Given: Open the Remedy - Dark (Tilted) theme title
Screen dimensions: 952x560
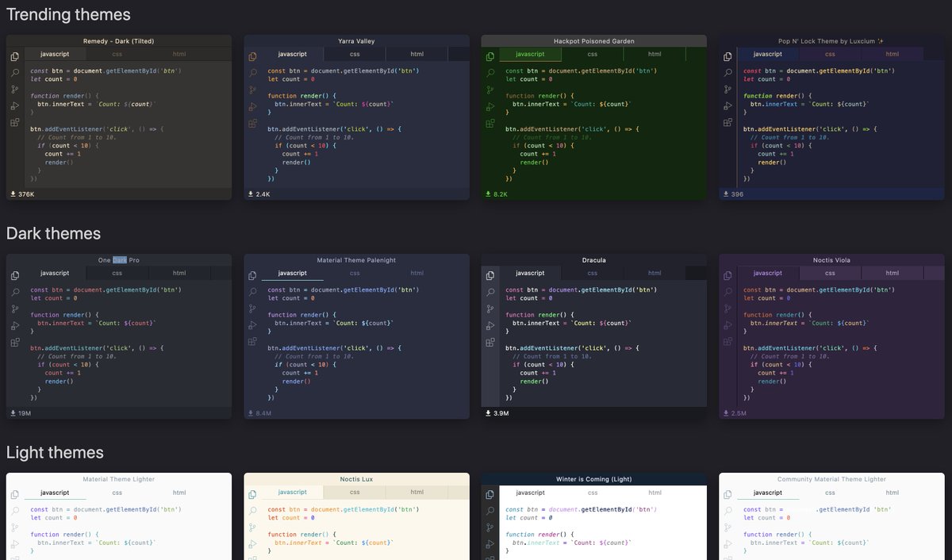Looking at the screenshot, I should [x=119, y=40].
